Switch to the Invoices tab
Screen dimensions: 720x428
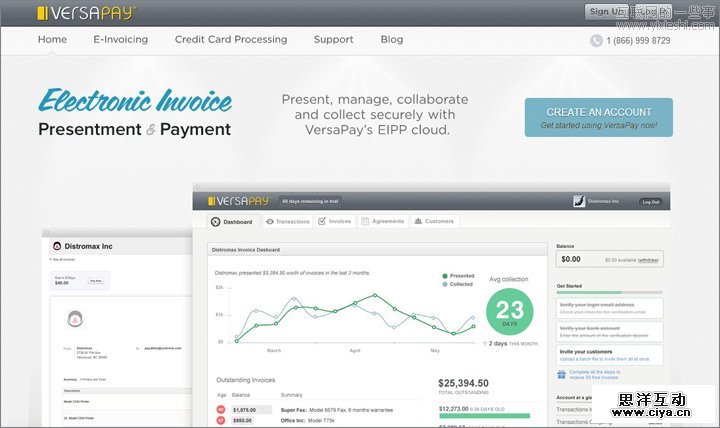[335, 221]
